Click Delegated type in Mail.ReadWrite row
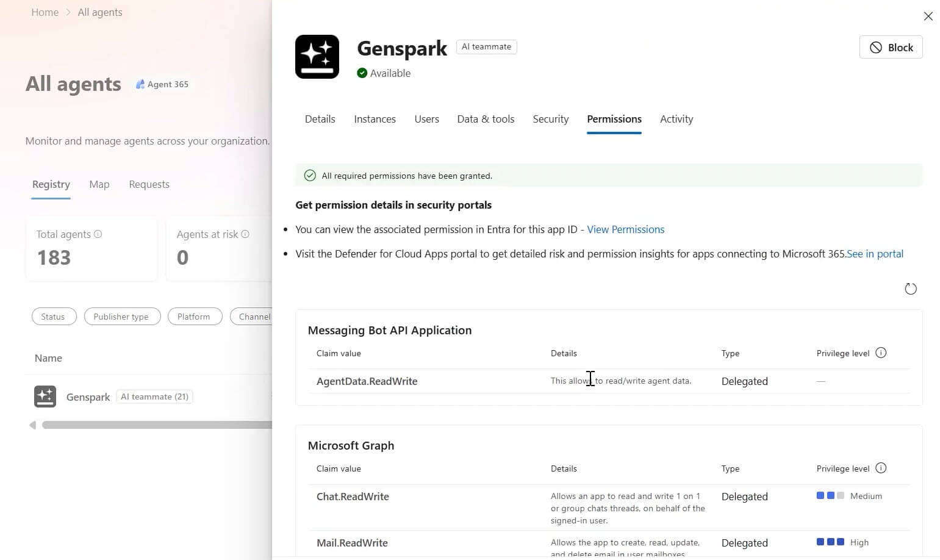940x560 pixels. (744, 543)
